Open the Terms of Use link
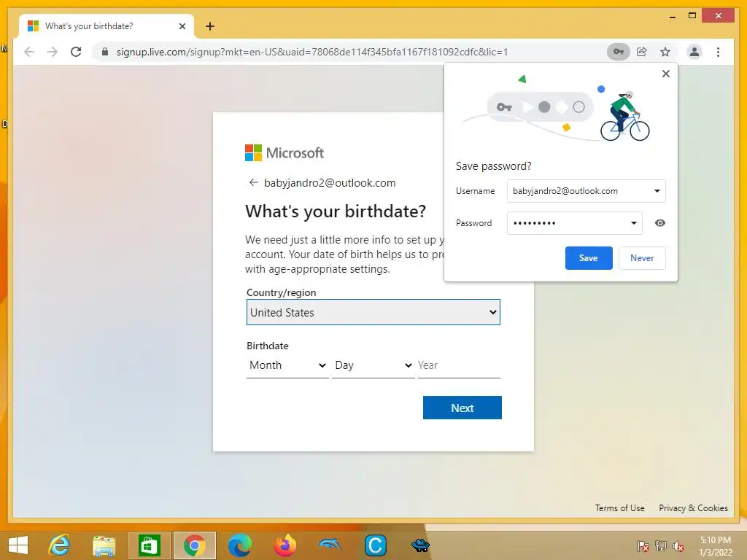 tap(619, 508)
